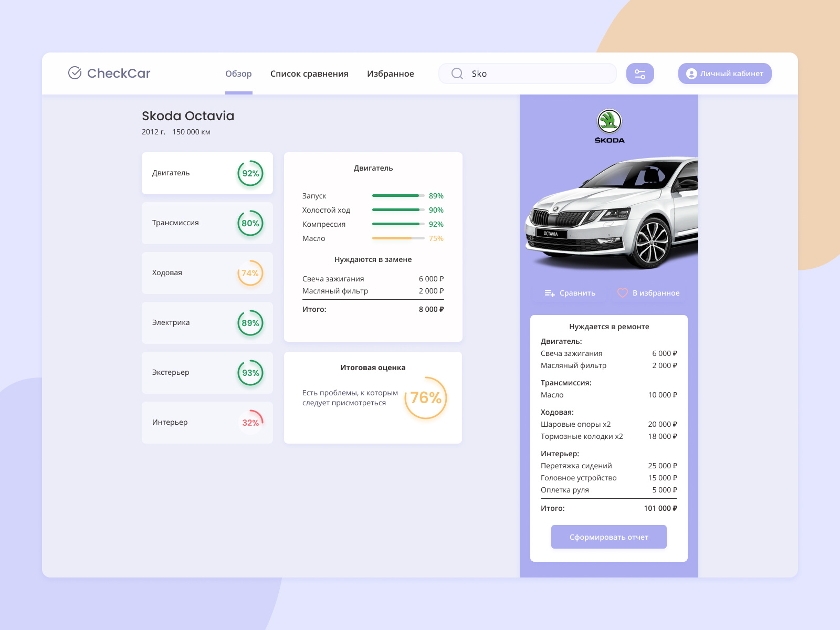Click the Двигатель detail card heading
Screen dimensions: 840x630
[373, 168]
